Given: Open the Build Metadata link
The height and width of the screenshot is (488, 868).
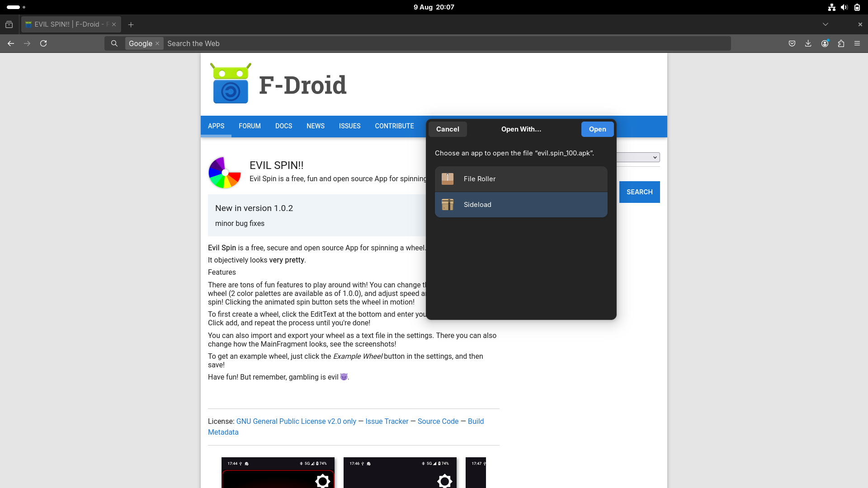Looking at the screenshot, I should [x=476, y=421].
